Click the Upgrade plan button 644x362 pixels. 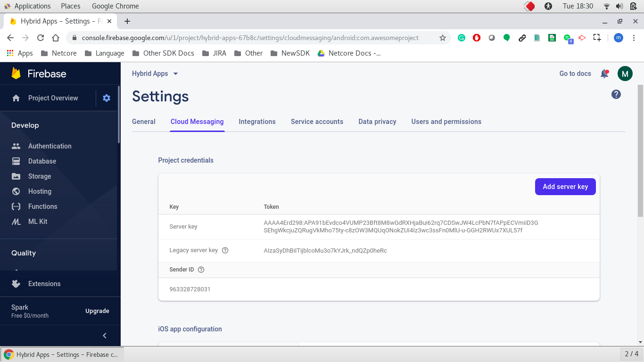(x=97, y=311)
